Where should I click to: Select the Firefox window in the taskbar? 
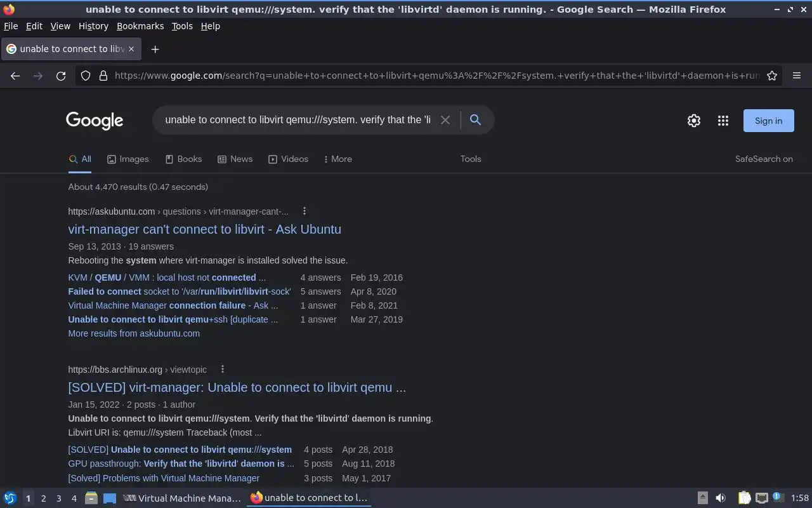(x=310, y=498)
